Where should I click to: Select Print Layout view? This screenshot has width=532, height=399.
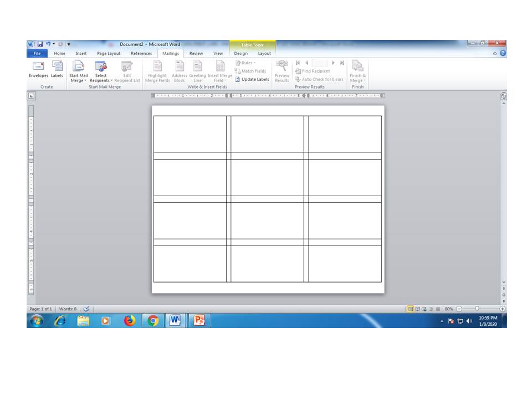410,309
